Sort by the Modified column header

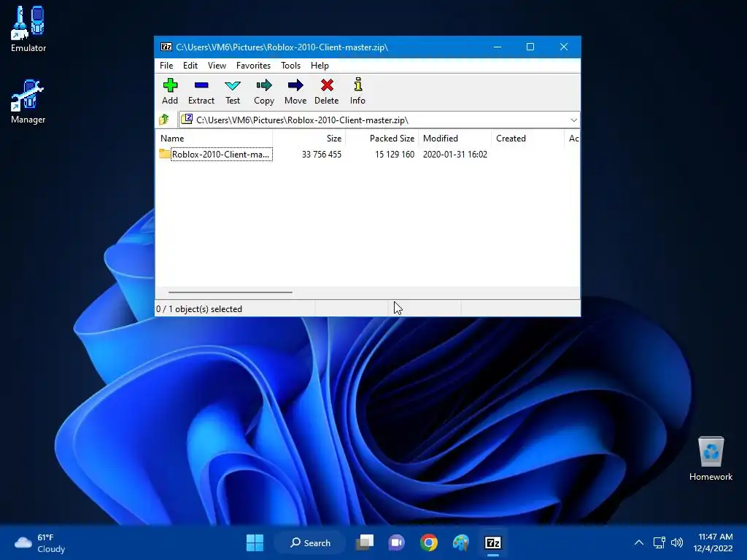coord(454,138)
